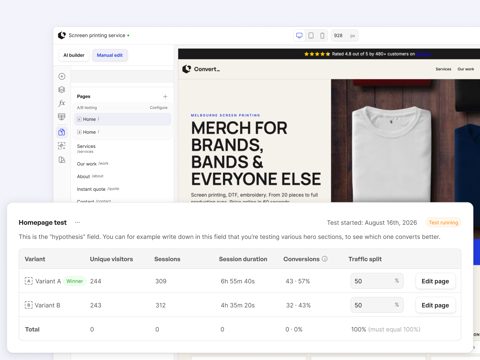Click the Convert logo in site preview
Viewport: 480px width, 360px height.
(x=201, y=69)
